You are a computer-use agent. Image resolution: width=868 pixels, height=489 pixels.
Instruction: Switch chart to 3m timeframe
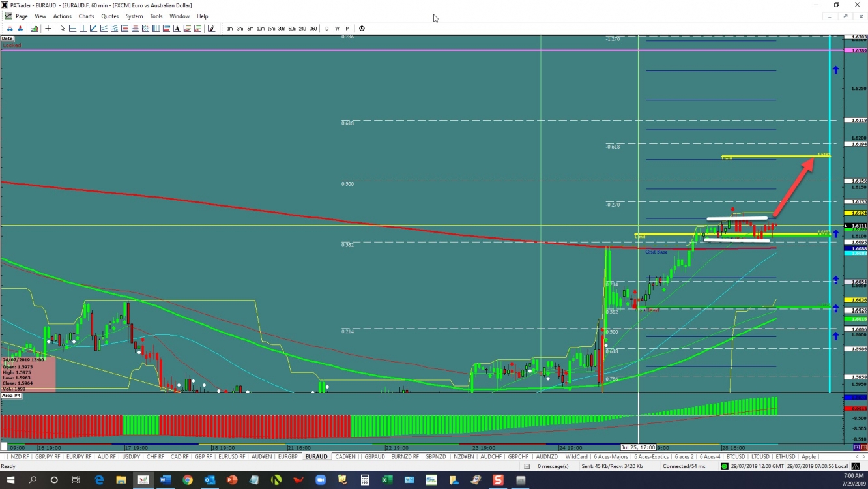tap(240, 29)
